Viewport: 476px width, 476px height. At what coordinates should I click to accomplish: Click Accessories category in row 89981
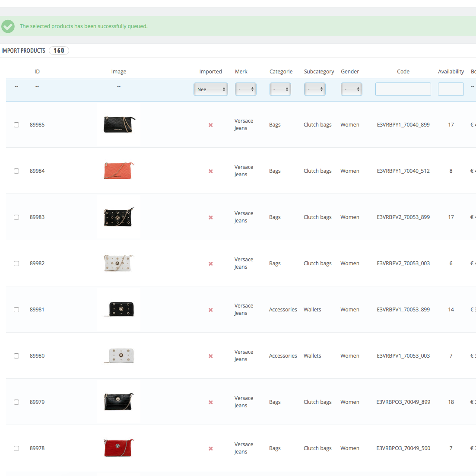pos(283,309)
